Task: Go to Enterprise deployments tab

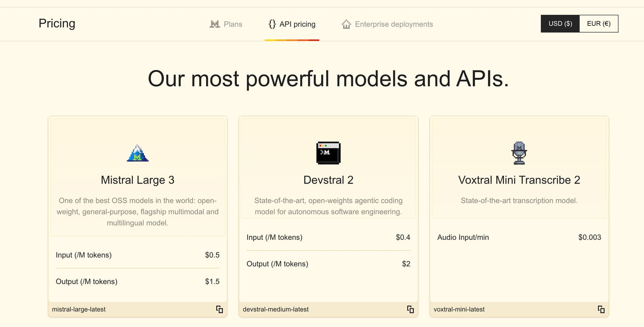Action: coord(393,24)
